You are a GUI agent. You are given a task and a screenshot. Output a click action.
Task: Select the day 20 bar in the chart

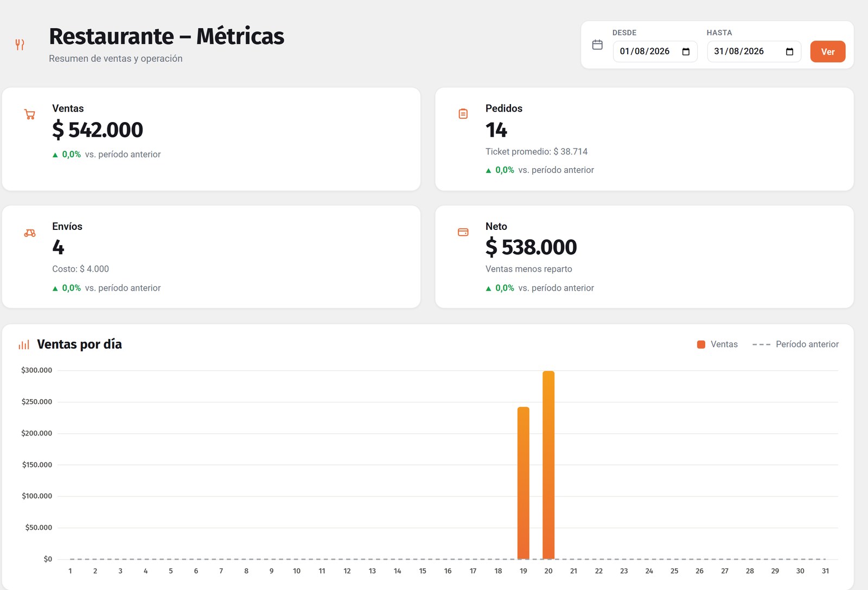click(548, 465)
